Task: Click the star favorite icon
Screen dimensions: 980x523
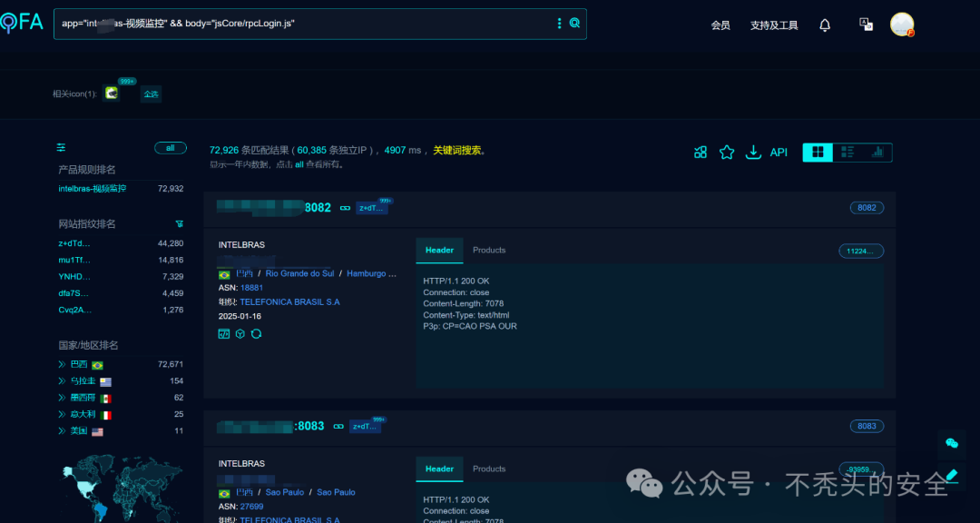Action: (727, 152)
